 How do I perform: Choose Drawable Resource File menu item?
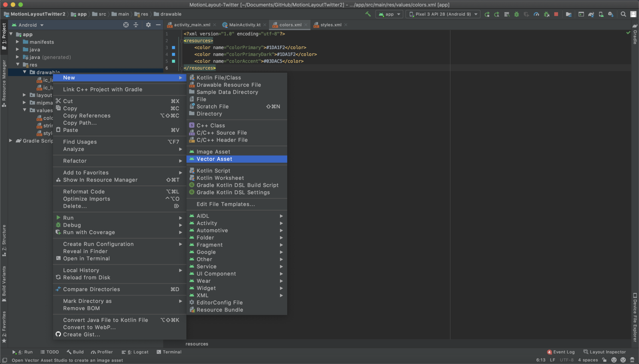click(x=228, y=85)
